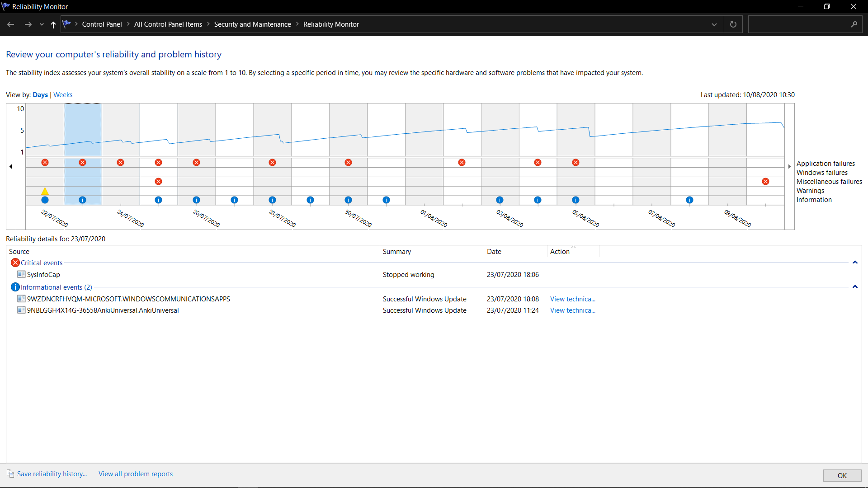Open Save reliability history link
Image resolution: width=868 pixels, height=488 pixels.
pyautogui.click(x=52, y=474)
